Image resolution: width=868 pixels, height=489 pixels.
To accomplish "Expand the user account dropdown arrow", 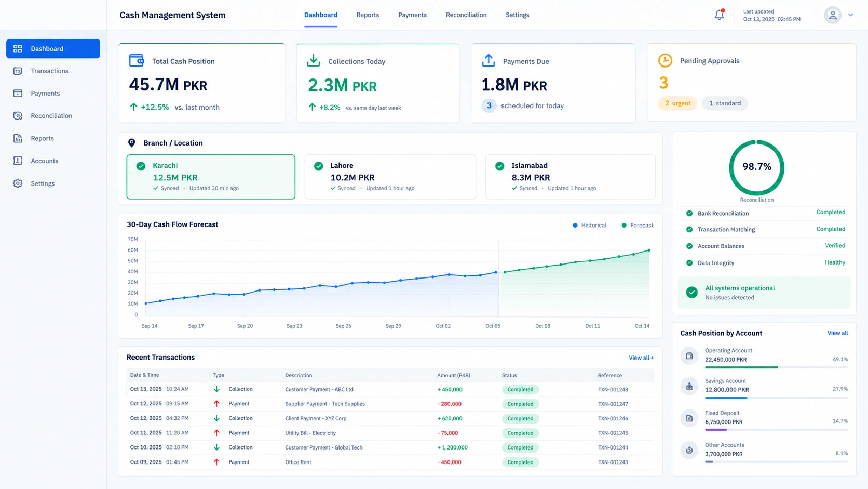I will 850,15.
